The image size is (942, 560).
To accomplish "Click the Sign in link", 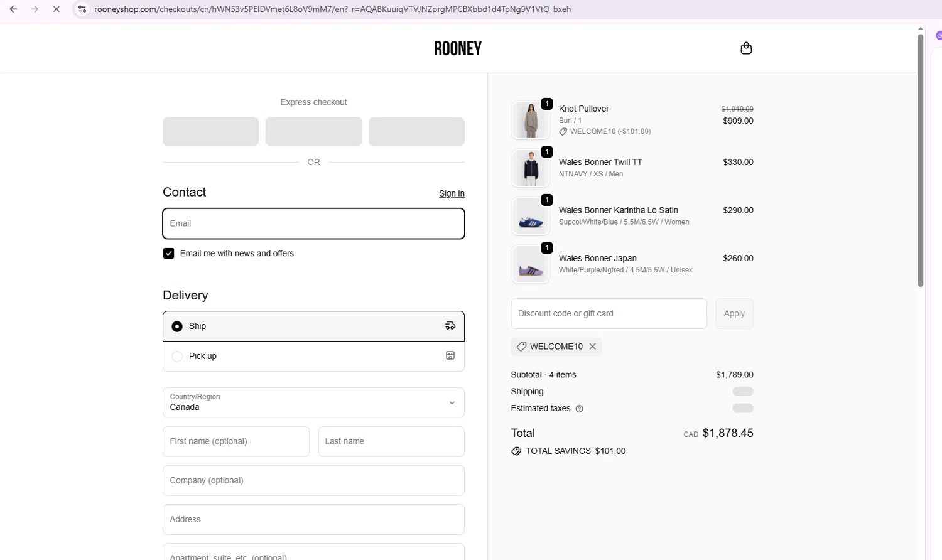I will [452, 193].
